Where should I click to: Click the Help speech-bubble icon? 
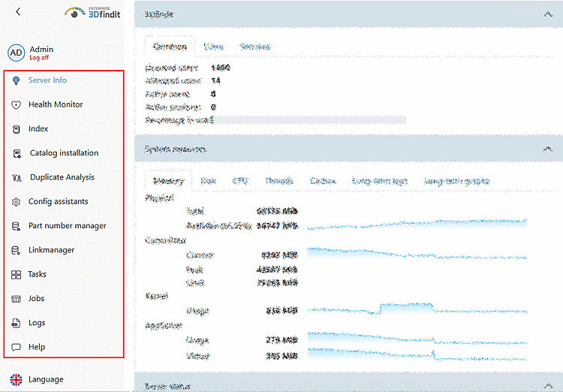[x=17, y=347]
